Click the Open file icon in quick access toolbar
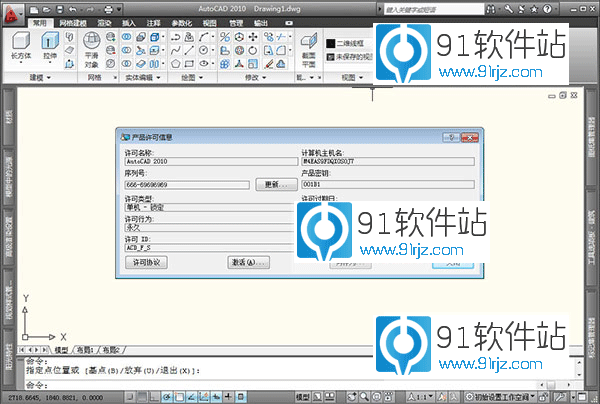The height and width of the screenshot is (404, 600). 47,9
